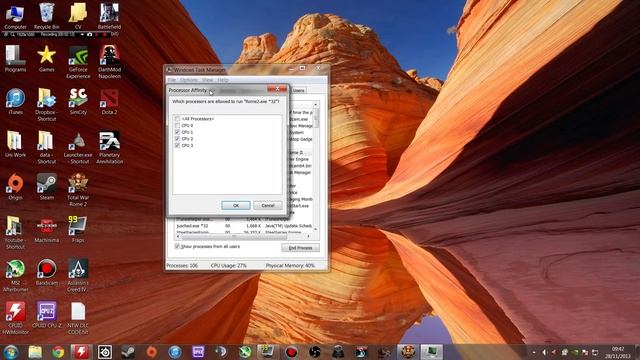Select the Games star icon
Screen dimensions: 640x360
[47, 58]
